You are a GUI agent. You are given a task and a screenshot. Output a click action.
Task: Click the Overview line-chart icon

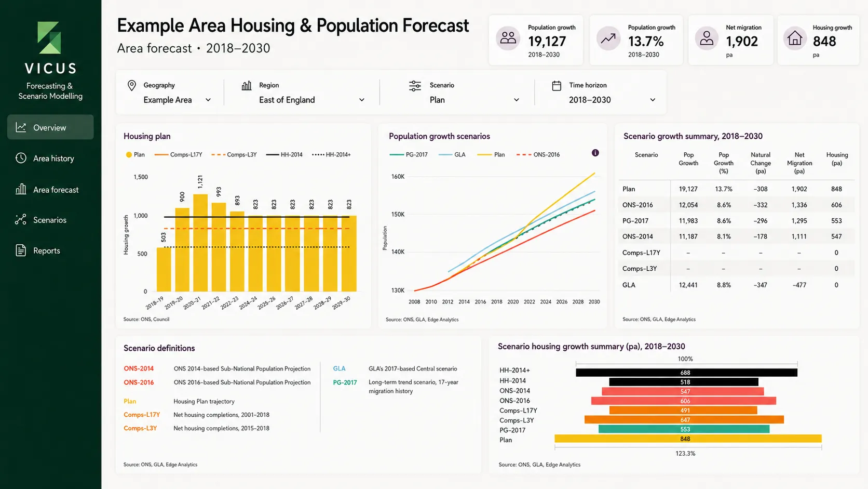click(x=21, y=127)
